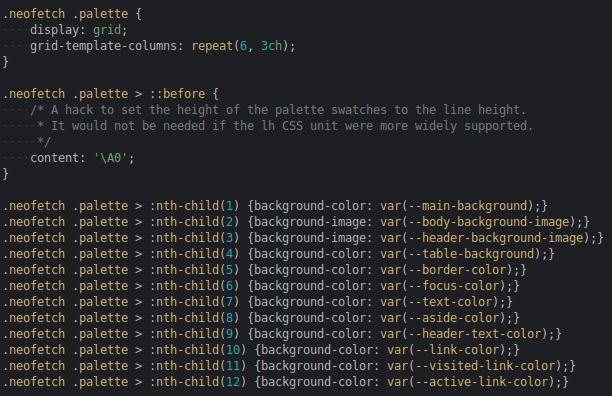Click the nth-child(4) rule with --table-background
The image size is (612, 396).
click(278, 254)
